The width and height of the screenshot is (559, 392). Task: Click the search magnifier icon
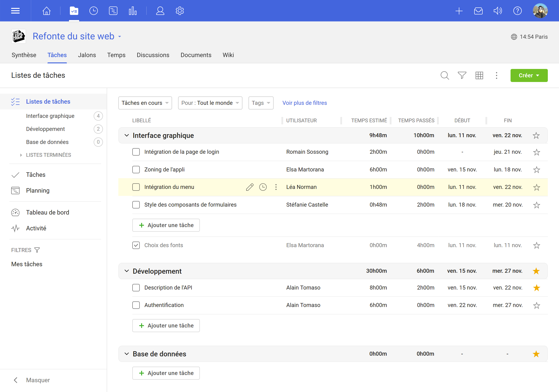point(445,75)
